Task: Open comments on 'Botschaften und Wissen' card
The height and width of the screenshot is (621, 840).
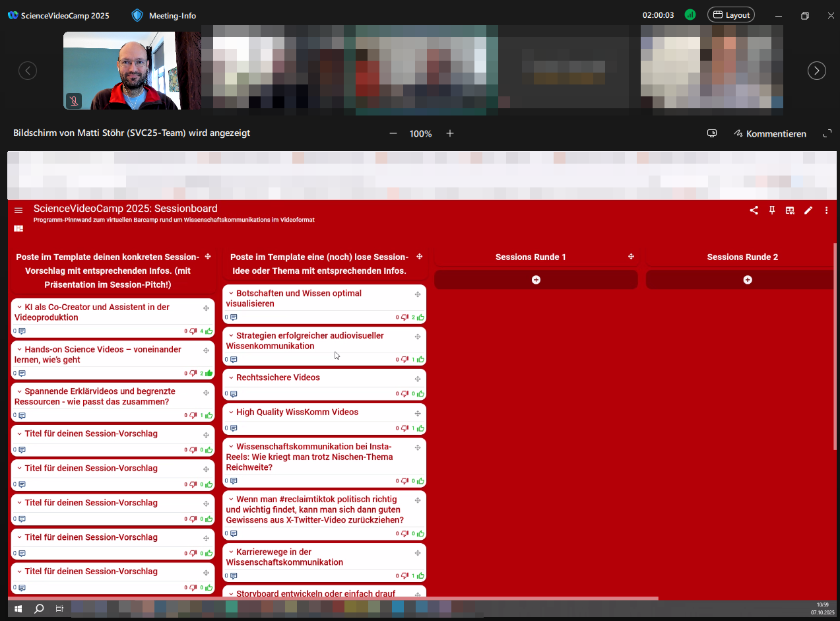Action: click(x=234, y=317)
